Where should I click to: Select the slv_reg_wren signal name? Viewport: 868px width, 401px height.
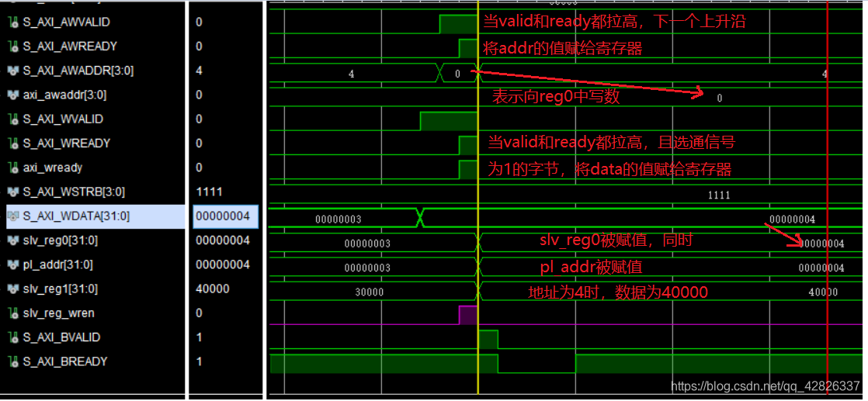click(x=59, y=313)
